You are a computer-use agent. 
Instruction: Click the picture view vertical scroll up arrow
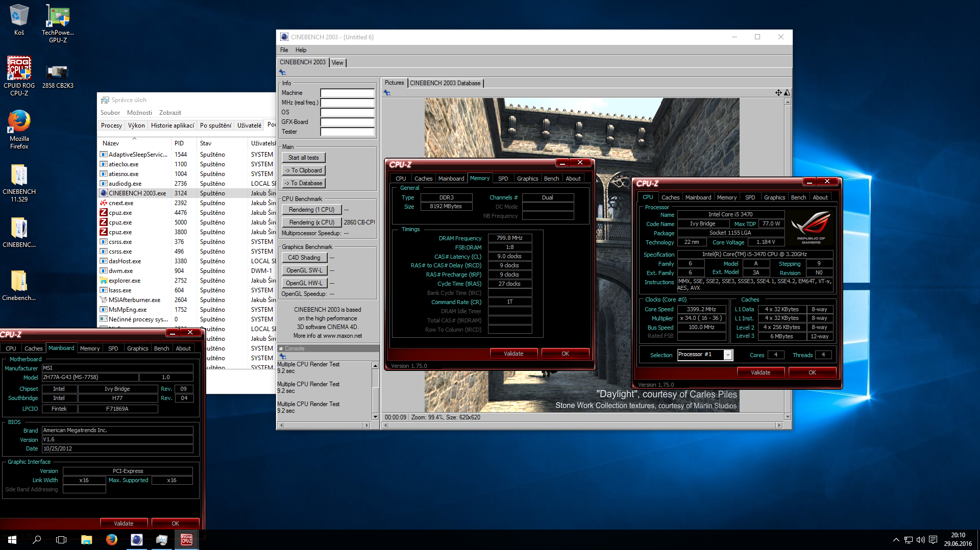pos(788,102)
